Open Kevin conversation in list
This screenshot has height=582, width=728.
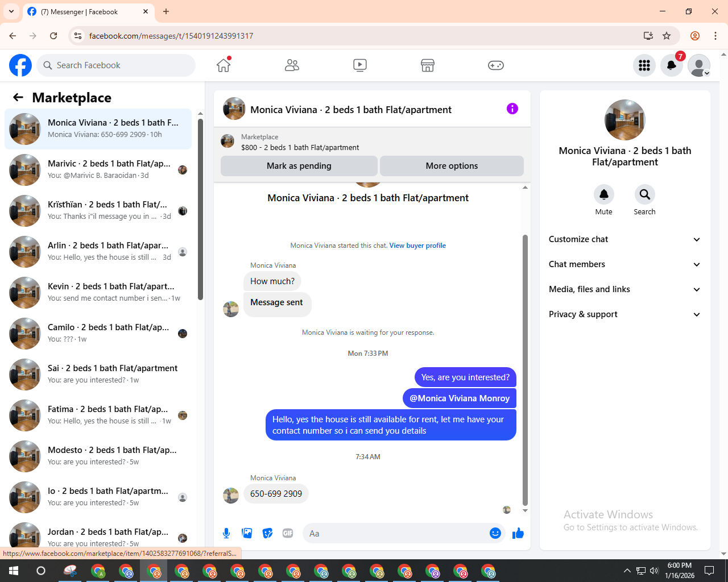point(98,293)
